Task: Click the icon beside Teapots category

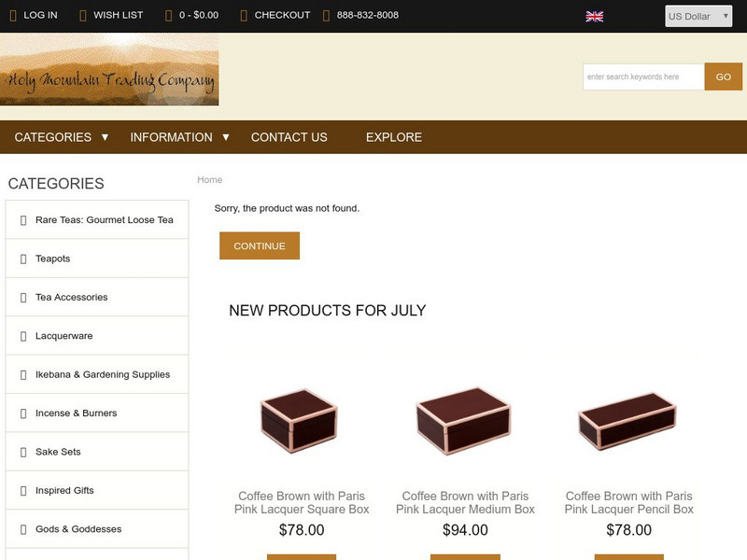Action: click(x=23, y=259)
